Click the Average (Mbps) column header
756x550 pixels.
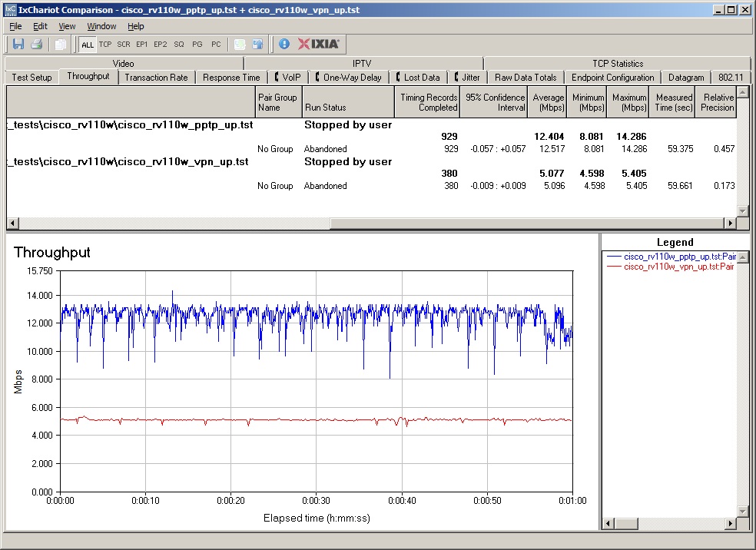coord(547,102)
